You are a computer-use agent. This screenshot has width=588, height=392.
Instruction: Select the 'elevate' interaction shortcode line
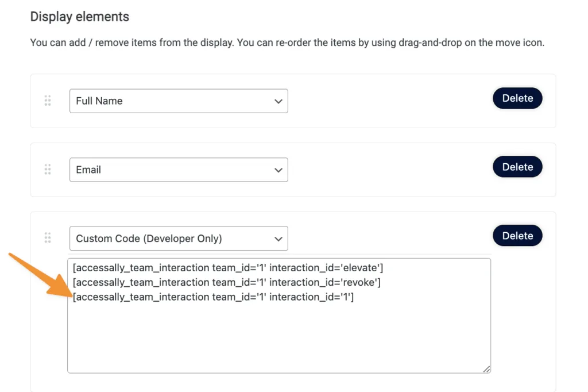click(230, 267)
